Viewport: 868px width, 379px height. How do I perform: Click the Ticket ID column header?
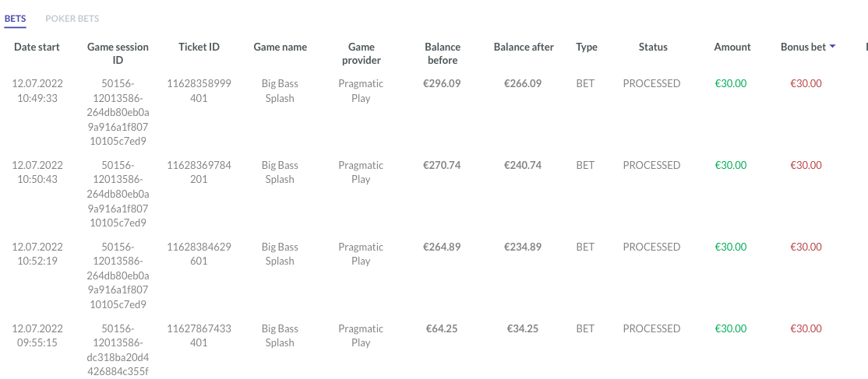(199, 47)
